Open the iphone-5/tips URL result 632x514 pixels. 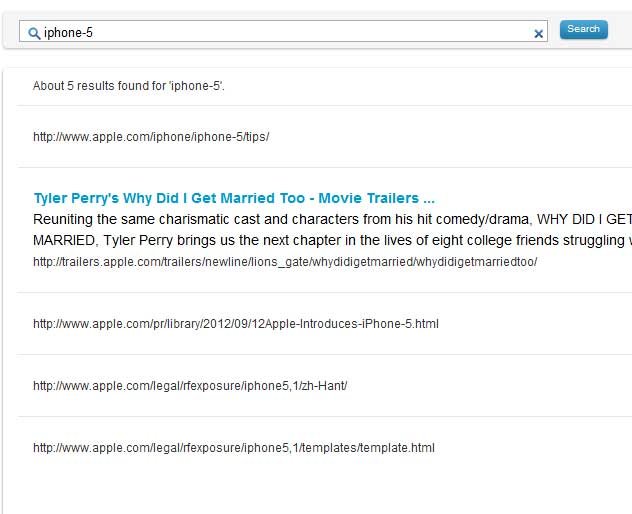coord(151,137)
